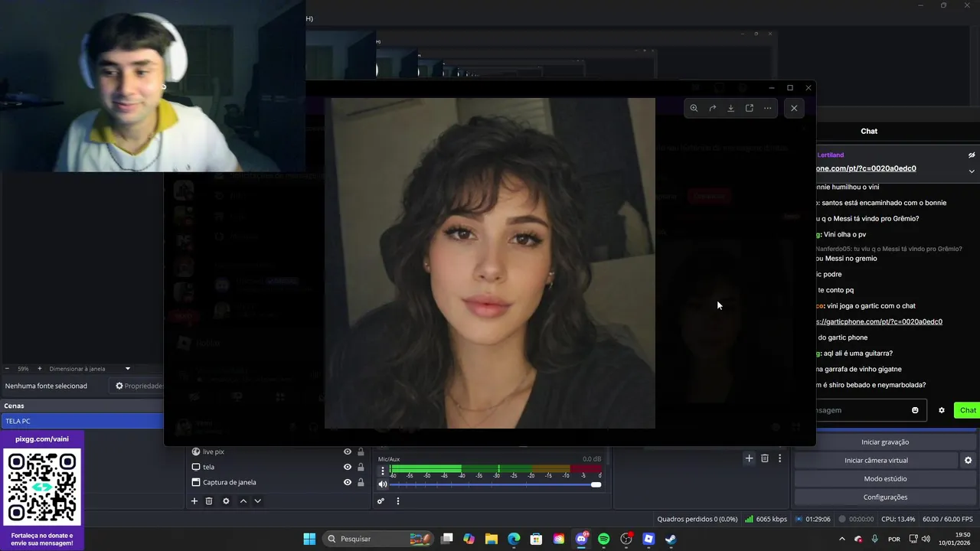The height and width of the screenshot is (551, 980).
Task: Open advanced audio properties gears icon
Action: click(x=381, y=501)
